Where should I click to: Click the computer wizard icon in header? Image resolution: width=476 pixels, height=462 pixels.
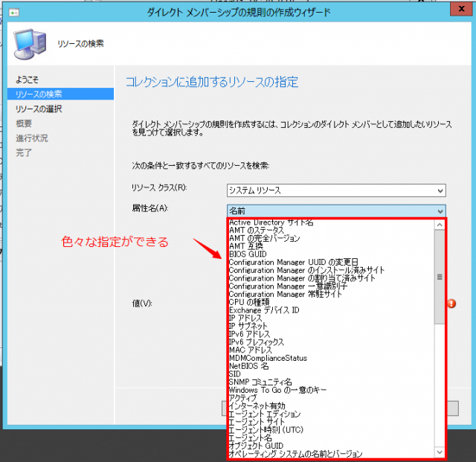click(x=29, y=44)
